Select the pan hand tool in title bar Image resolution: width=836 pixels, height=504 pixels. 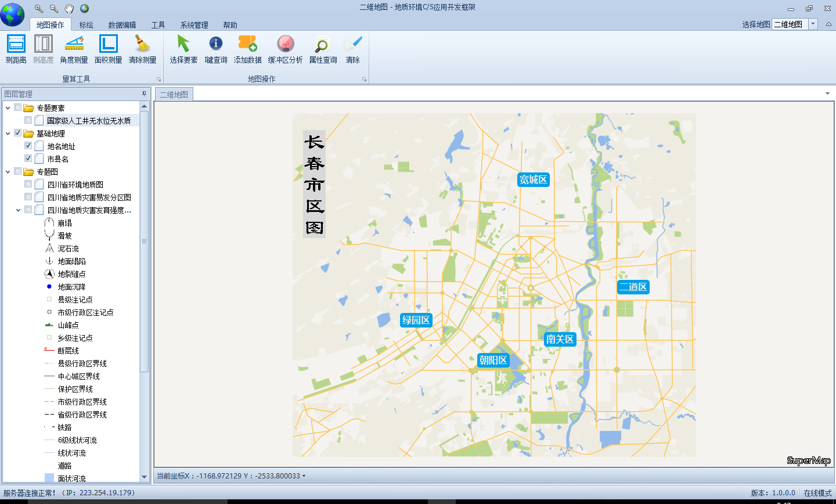click(x=69, y=8)
